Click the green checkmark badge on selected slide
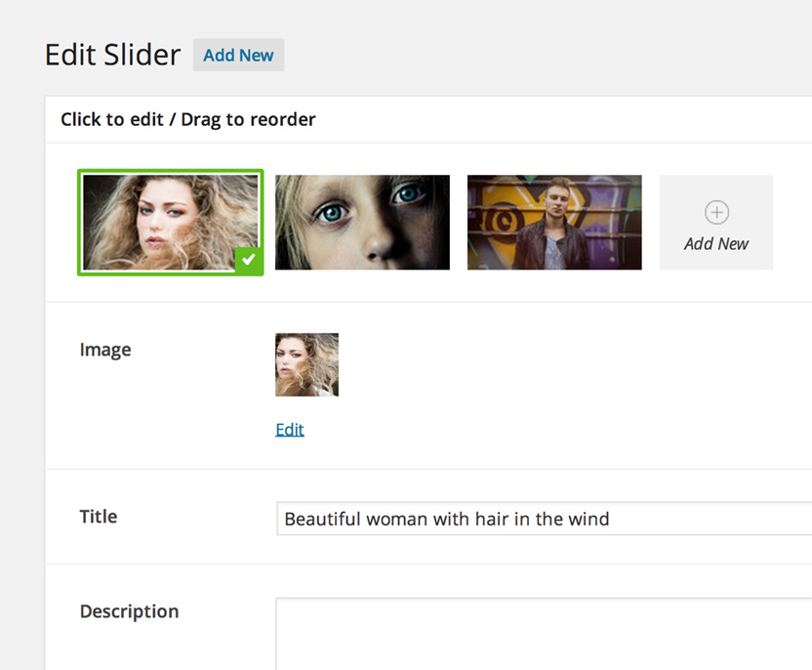Viewport: 812px width, 670px height. pyautogui.click(x=249, y=260)
